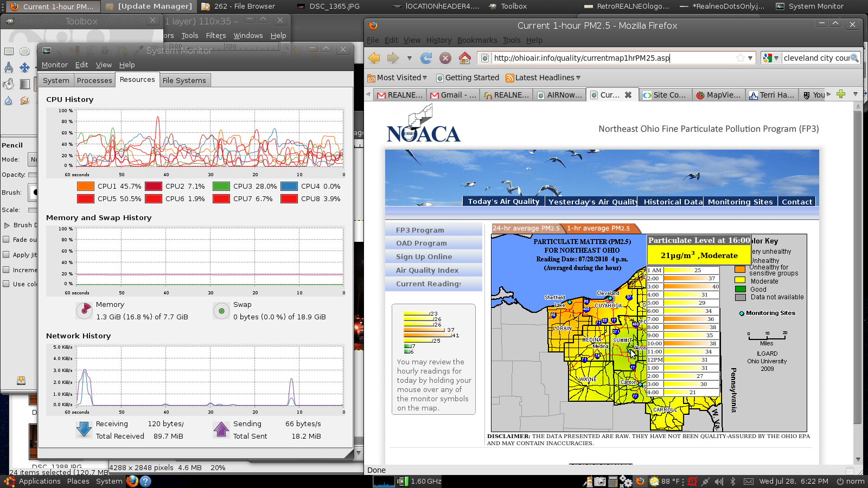Expand the Brush Dynamics section

pos(7,225)
